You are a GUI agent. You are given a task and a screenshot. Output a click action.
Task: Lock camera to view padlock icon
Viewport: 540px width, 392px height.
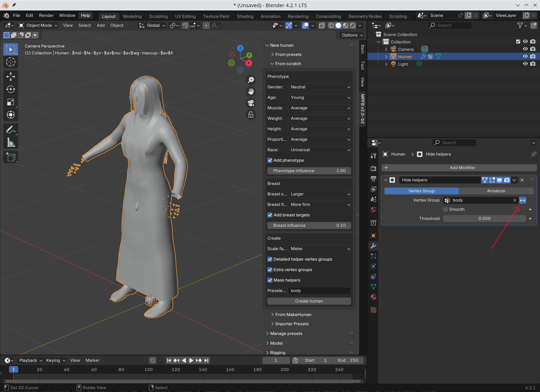pos(251,114)
